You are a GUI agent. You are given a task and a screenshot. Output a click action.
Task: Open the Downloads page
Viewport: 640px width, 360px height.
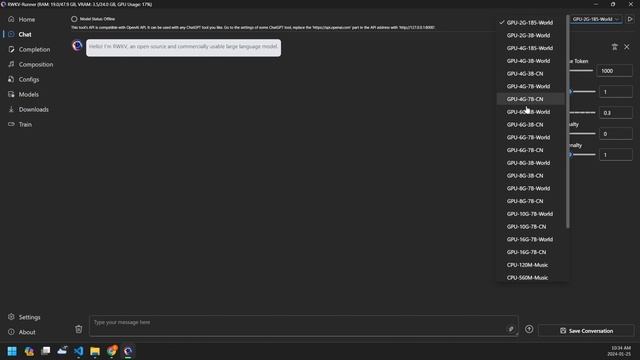point(33,109)
